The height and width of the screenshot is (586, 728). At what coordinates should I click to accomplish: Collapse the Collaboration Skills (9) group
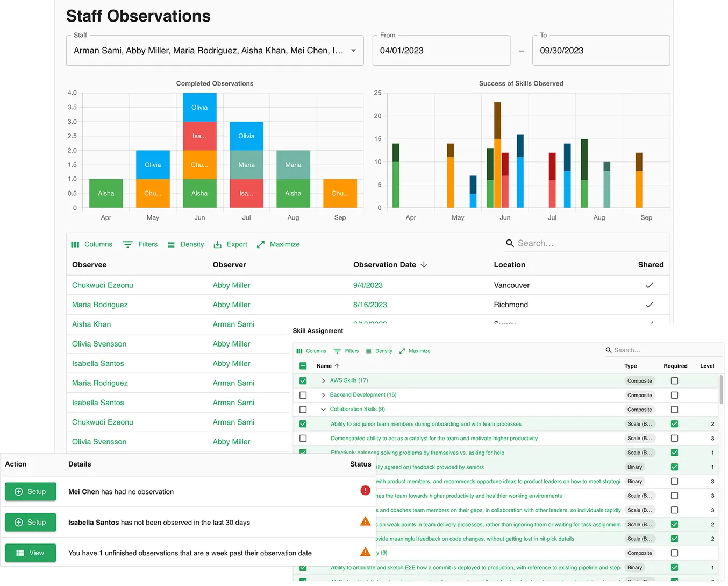coord(323,410)
